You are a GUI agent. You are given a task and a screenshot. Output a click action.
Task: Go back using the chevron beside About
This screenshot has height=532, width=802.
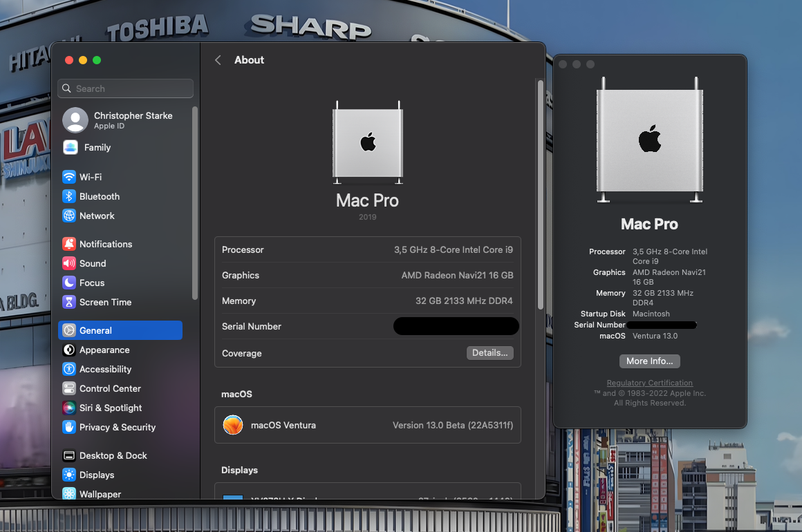coord(218,60)
